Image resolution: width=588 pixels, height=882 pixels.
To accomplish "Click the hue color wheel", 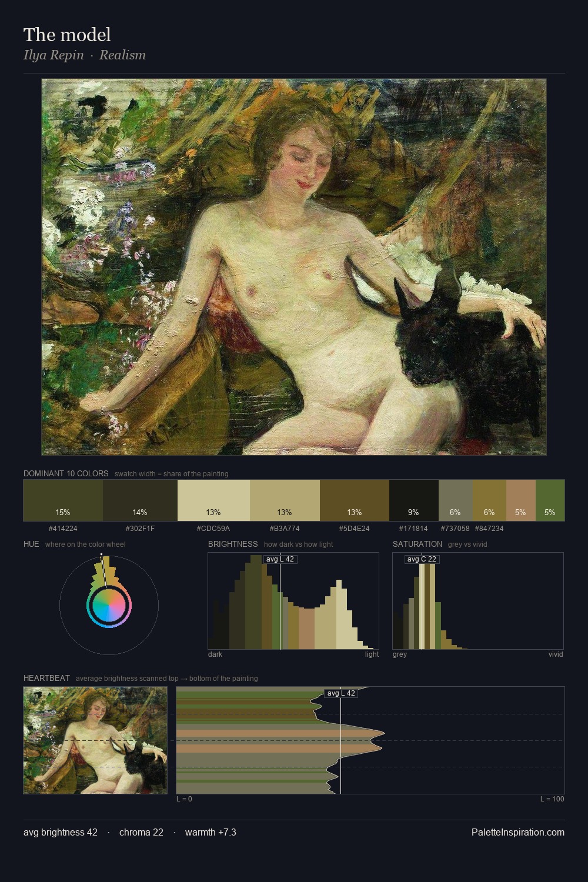I will 109,605.
